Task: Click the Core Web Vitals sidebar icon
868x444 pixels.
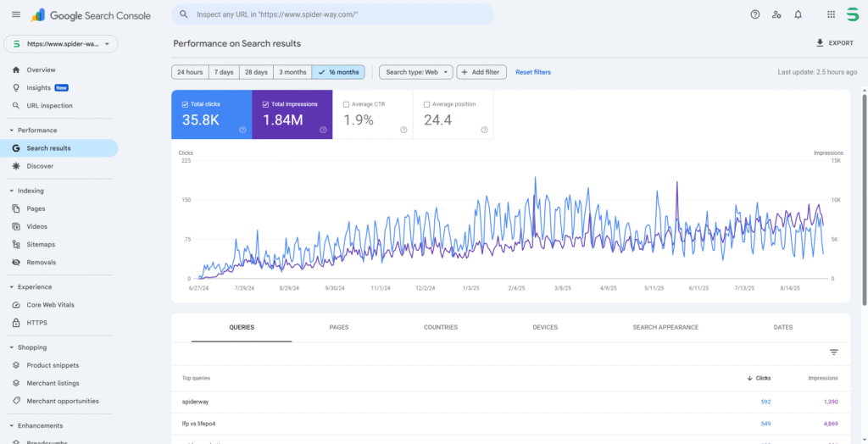Action: (17, 305)
